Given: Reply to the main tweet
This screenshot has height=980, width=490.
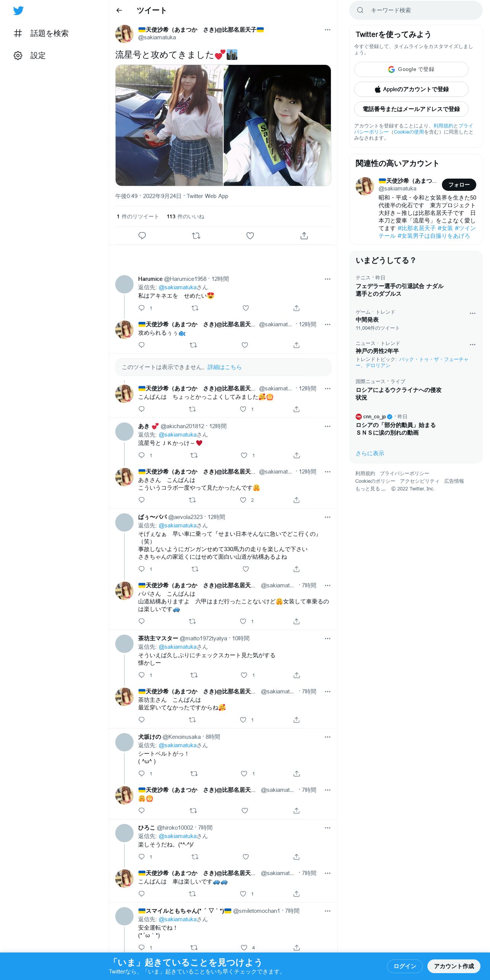Looking at the screenshot, I should click(142, 235).
